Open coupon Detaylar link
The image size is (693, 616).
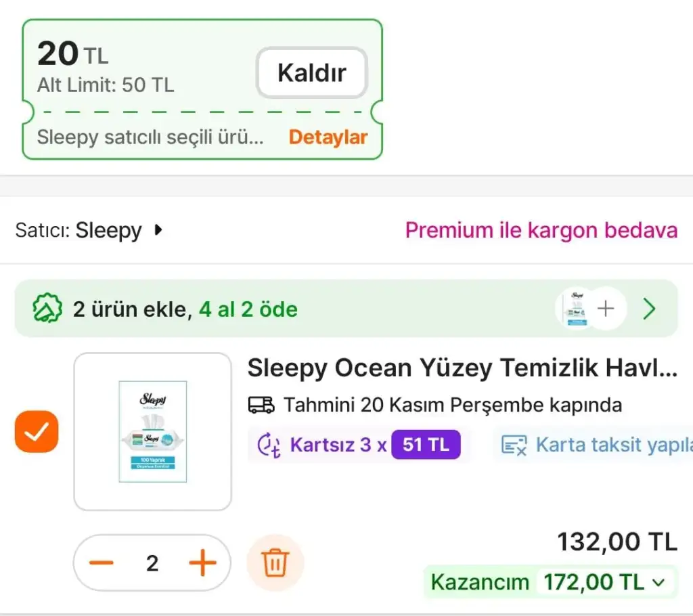pos(328,137)
